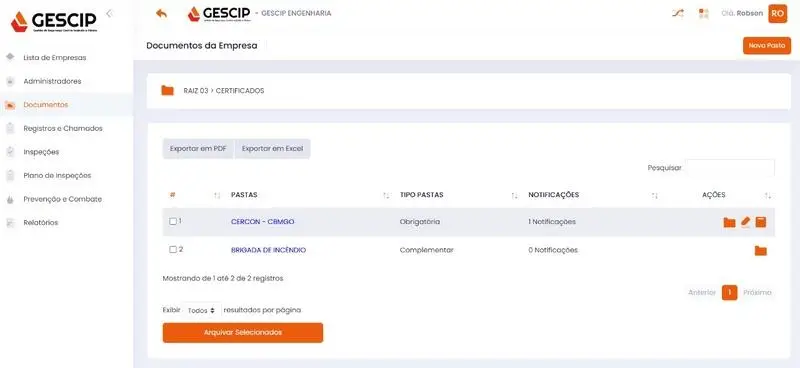Open the CERCON - CBMGO folder link

[262, 222]
